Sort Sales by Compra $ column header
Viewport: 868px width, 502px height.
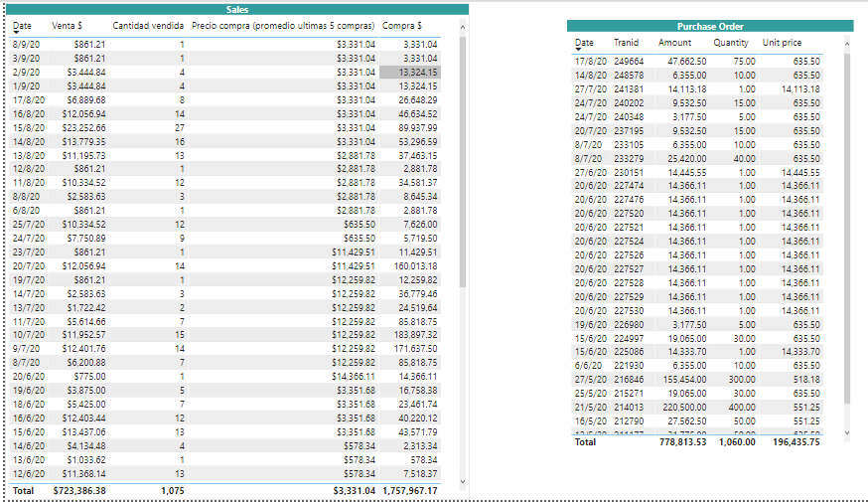tap(402, 26)
